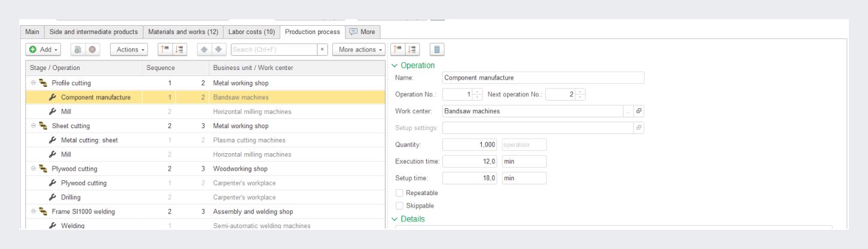This screenshot has height=249, width=868.
Task: Open Materials and works (12) tab
Action: point(184,32)
